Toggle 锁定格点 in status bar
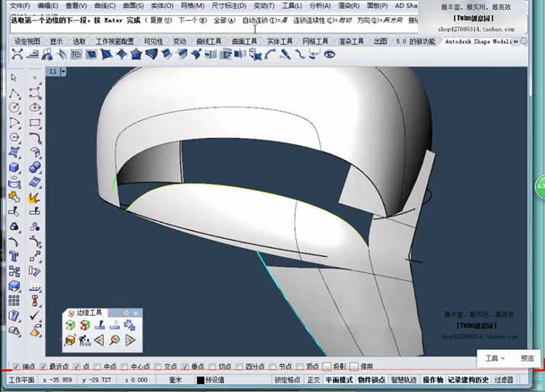The height and width of the screenshot is (392, 545). (x=287, y=380)
